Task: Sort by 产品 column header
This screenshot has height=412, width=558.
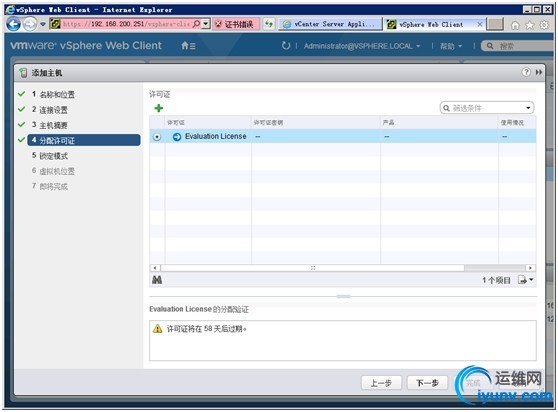Action: click(x=439, y=122)
